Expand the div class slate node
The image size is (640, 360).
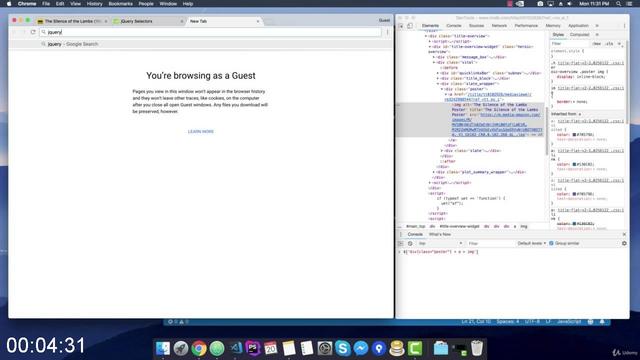click(x=442, y=151)
